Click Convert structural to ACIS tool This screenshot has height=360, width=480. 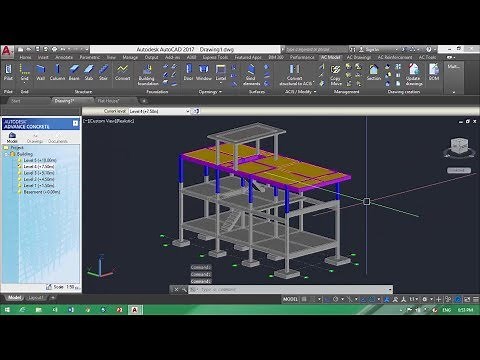tap(295, 75)
